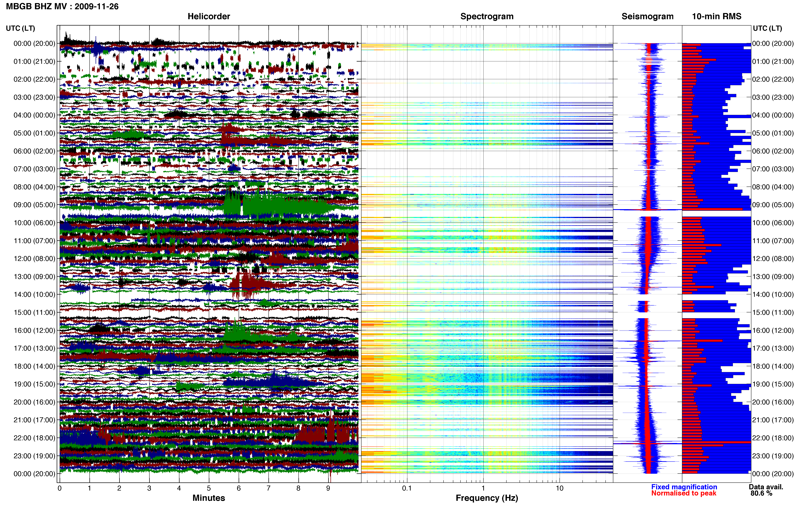
Task: Select the '10-min RMS' panel heading
Action: click(716, 16)
